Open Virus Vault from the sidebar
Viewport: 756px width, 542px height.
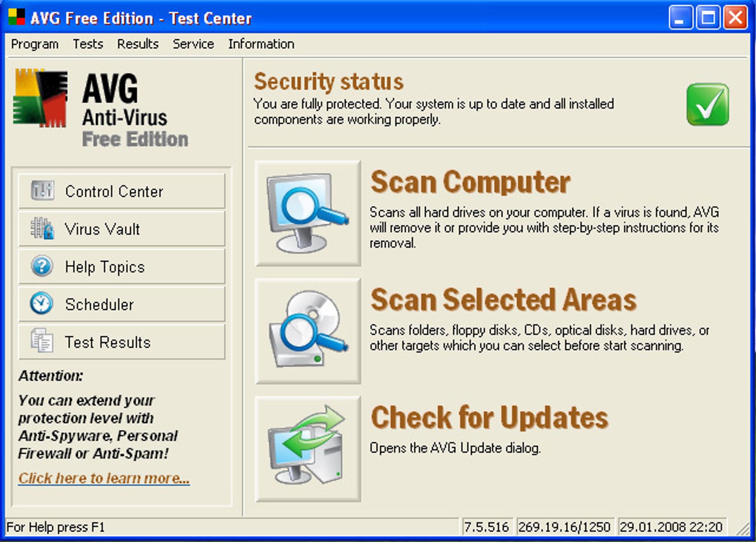point(122,229)
